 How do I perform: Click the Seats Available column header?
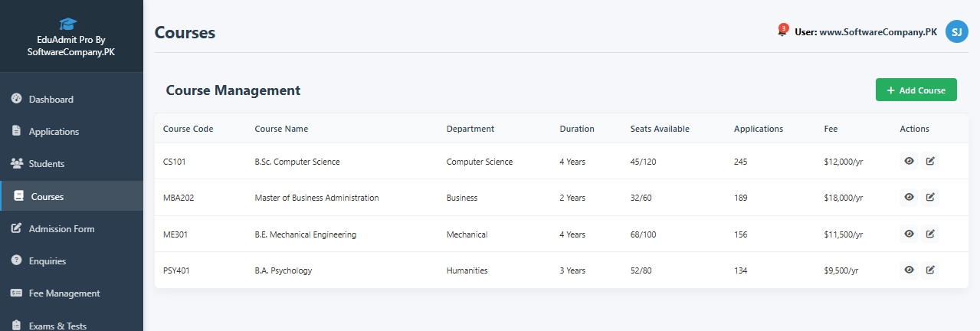[x=660, y=129]
